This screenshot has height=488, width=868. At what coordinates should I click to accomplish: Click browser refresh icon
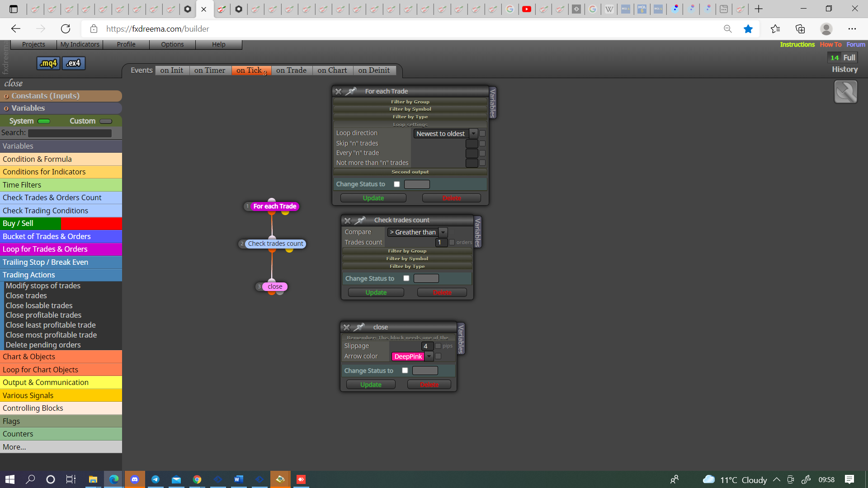pos(66,29)
